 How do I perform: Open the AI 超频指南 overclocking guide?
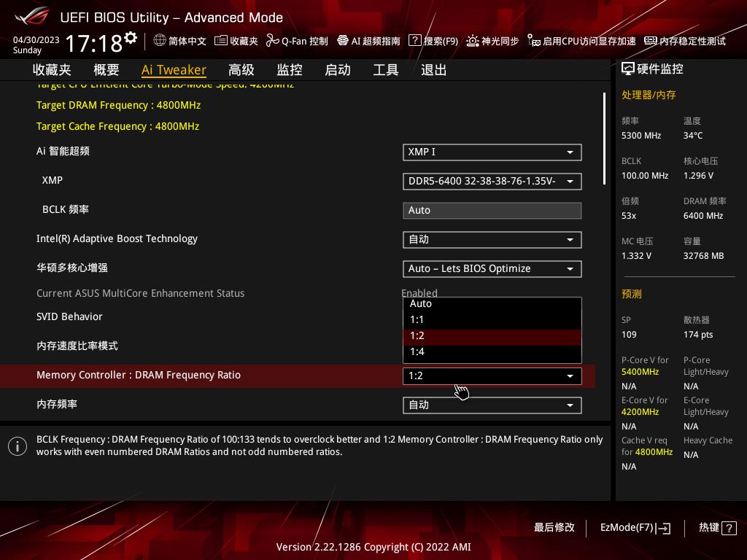pos(370,42)
